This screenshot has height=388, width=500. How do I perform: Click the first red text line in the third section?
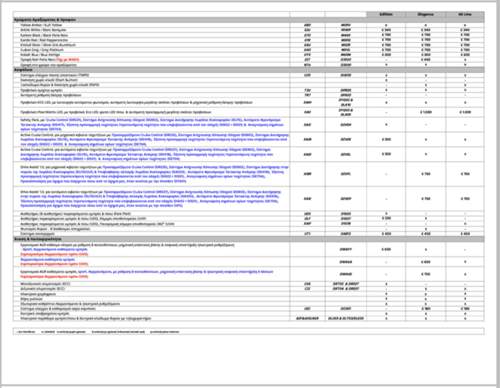click(54, 254)
